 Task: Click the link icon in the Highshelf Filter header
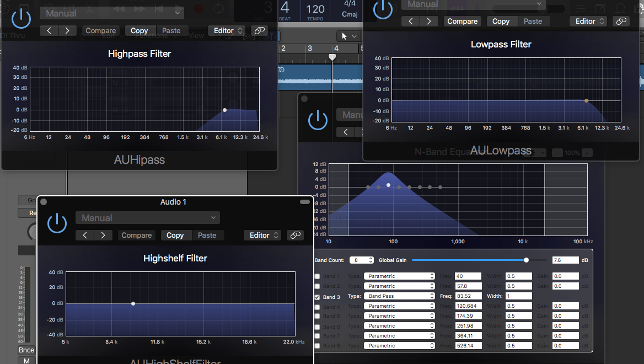(295, 235)
